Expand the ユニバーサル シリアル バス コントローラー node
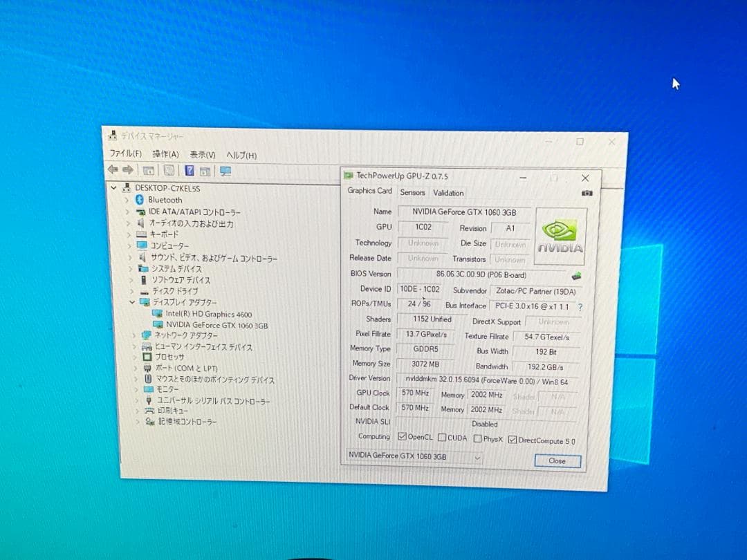747x560 pixels. pos(137,400)
